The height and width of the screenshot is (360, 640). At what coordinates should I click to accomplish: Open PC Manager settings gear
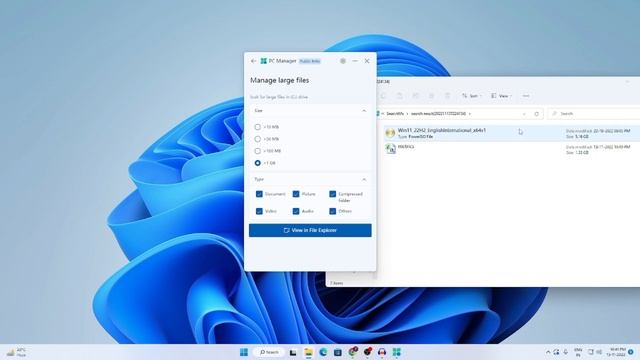(343, 61)
